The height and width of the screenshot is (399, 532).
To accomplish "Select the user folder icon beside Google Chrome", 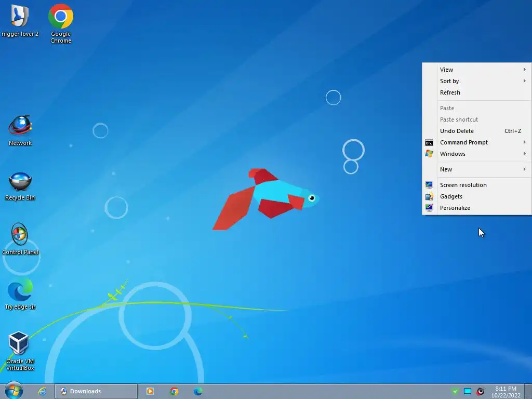I will (20, 20).
